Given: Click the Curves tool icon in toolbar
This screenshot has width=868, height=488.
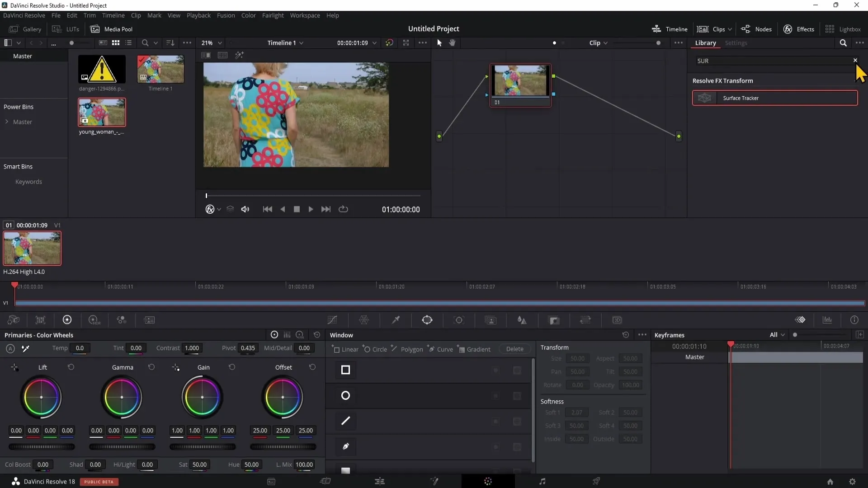Looking at the screenshot, I should 332,320.
